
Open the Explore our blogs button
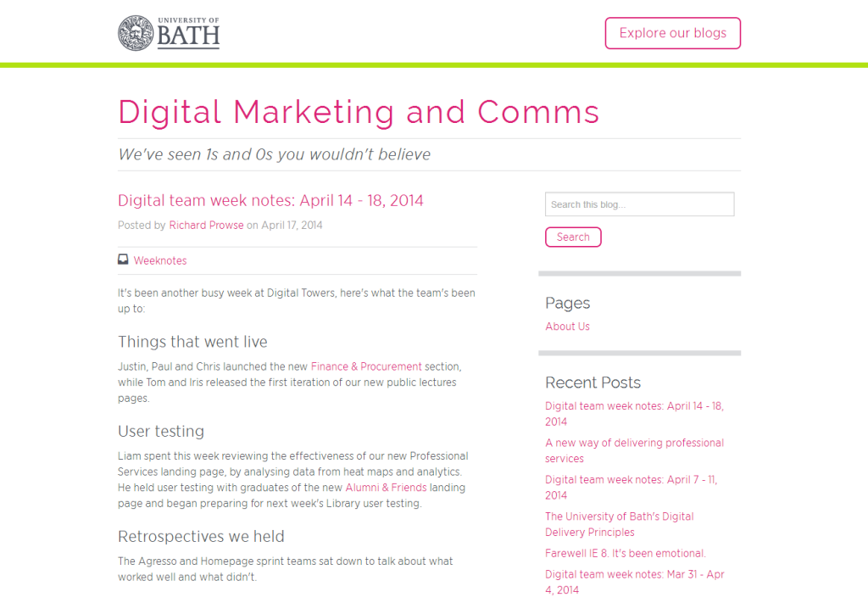point(672,33)
